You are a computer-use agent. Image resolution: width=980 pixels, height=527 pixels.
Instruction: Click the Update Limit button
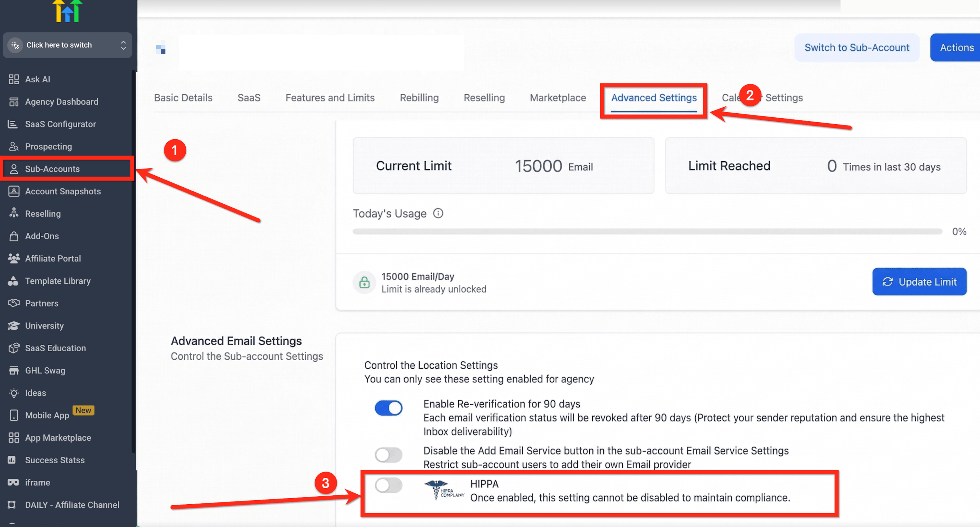point(919,282)
